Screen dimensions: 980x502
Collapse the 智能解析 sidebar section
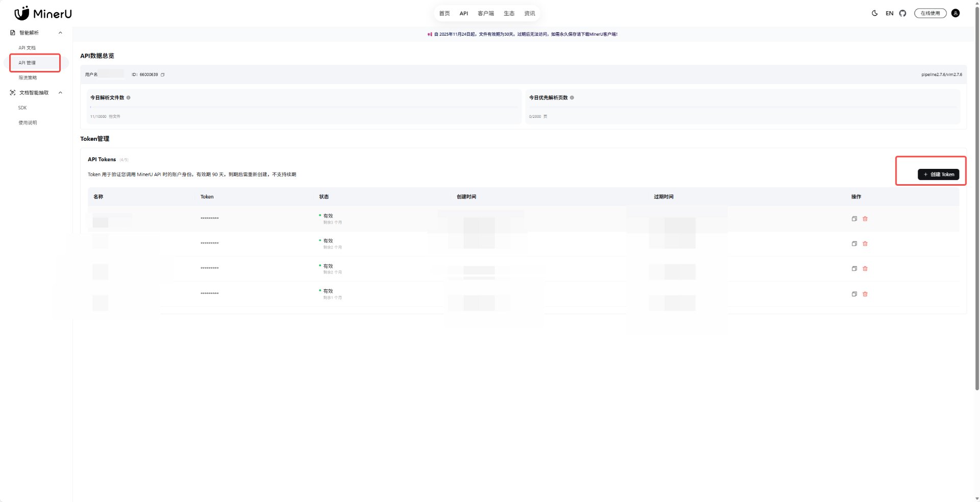click(x=60, y=33)
